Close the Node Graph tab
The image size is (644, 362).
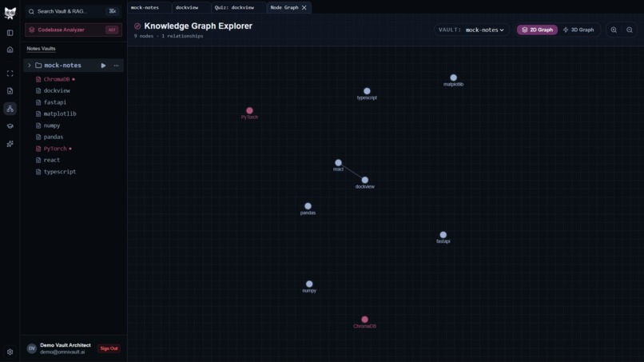coord(304,7)
